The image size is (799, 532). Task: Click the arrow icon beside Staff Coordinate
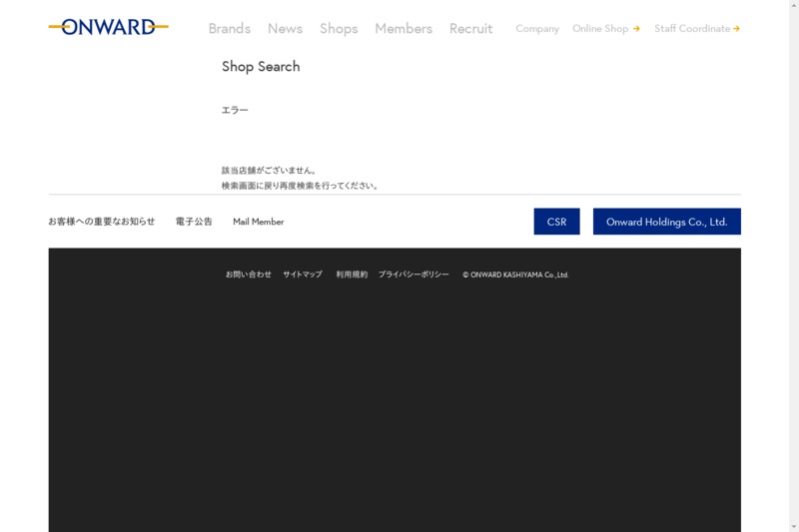736,29
